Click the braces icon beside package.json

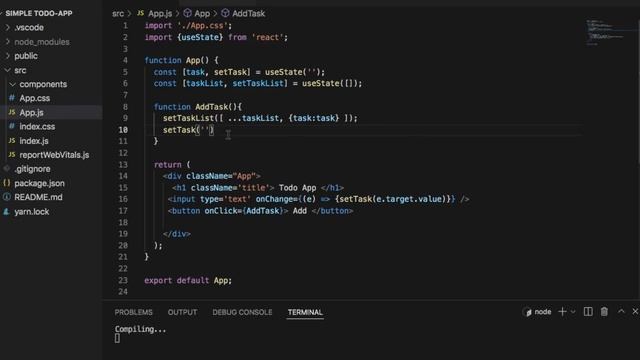click(x=7, y=183)
